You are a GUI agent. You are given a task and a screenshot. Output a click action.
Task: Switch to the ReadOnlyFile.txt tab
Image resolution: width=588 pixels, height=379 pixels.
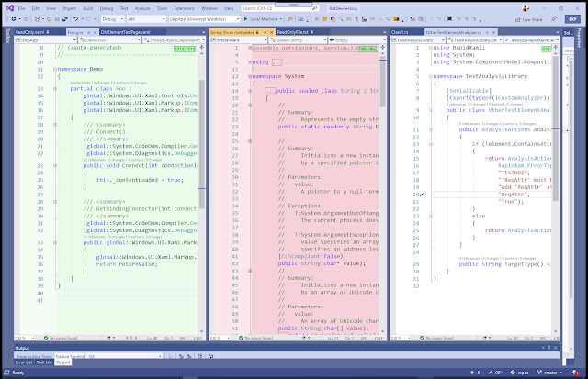294,31
